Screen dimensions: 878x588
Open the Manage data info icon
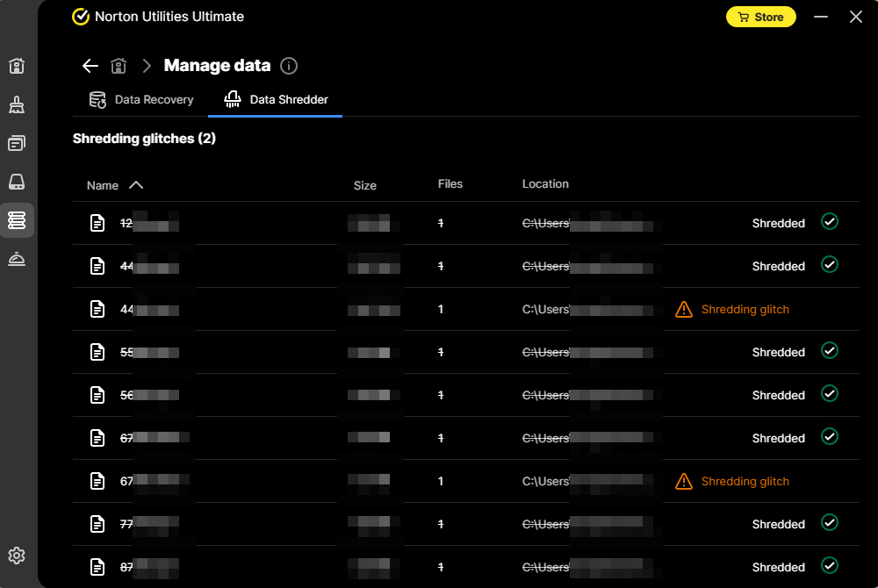289,65
